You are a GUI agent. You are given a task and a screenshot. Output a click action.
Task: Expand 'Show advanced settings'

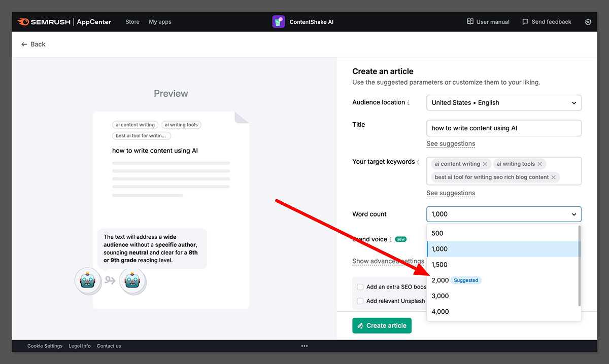pyautogui.click(x=388, y=261)
